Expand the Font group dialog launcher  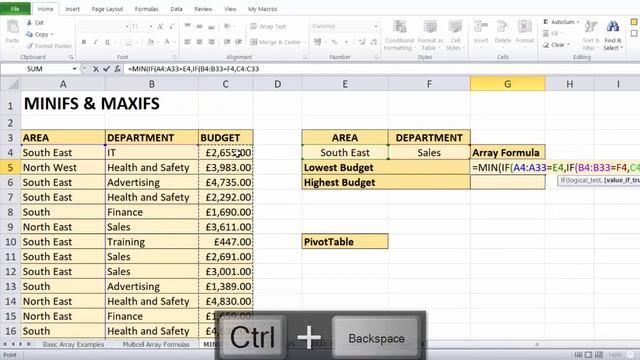click(175, 57)
